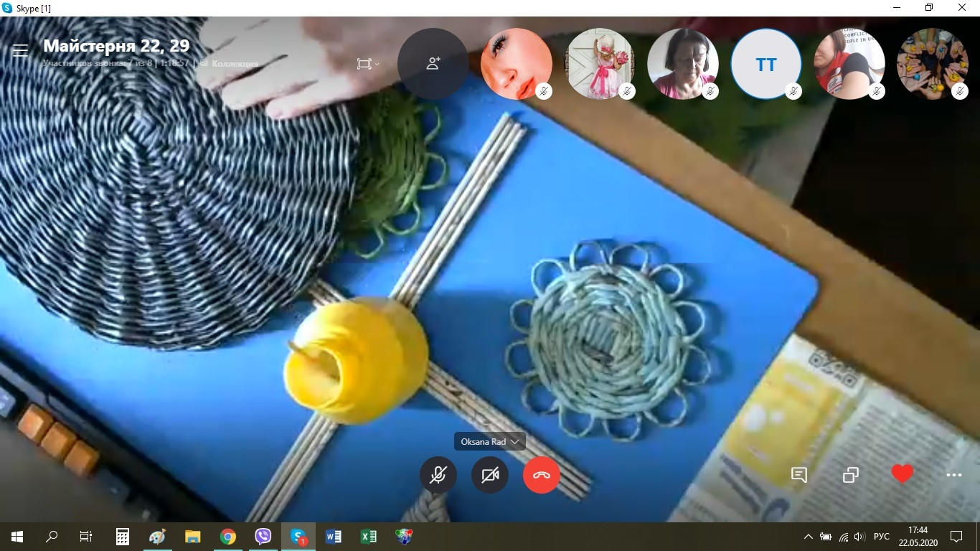This screenshot has width=980, height=551.
Task: Select the girl in pink dress avatar
Action: pyautogui.click(x=599, y=64)
